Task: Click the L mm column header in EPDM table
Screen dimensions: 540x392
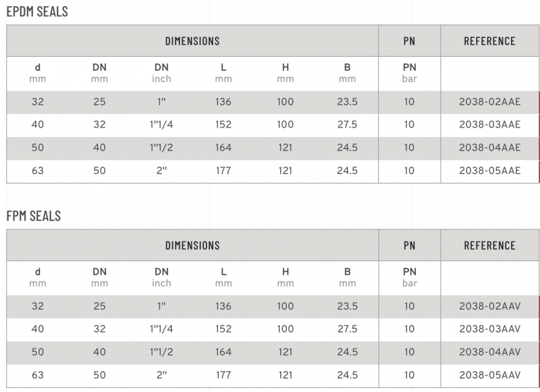Action: tap(223, 73)
